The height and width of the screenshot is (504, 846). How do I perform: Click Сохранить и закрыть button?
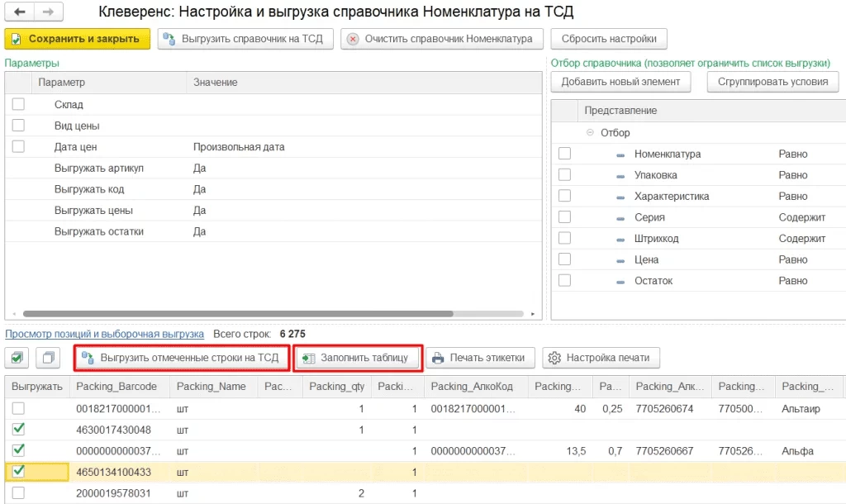pyautogui.click(x=78, y=39)
